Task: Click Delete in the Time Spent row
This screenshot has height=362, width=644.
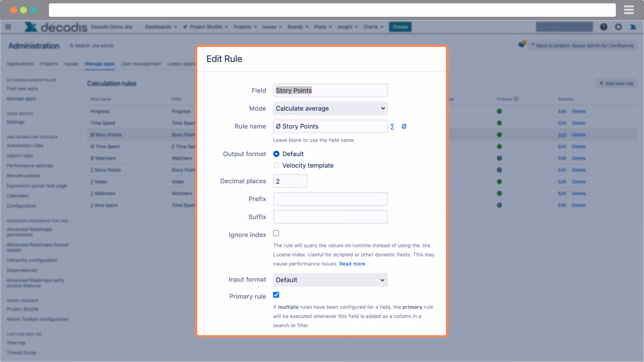Action: click(x=579, y=123)
